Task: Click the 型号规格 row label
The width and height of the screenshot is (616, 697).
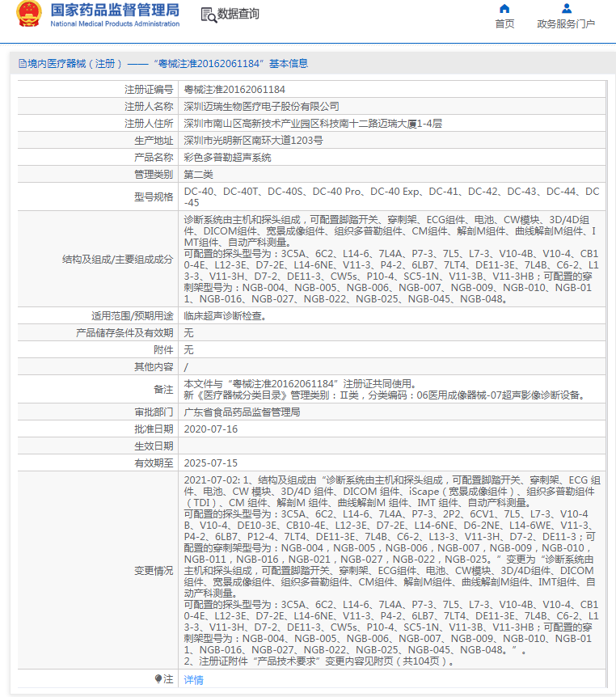Action: 154,197
